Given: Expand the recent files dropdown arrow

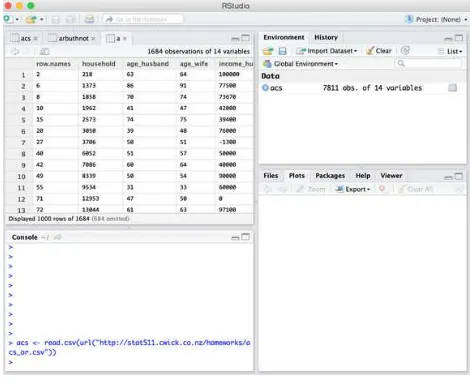Looking at the screenshot, I should point(42,20).
